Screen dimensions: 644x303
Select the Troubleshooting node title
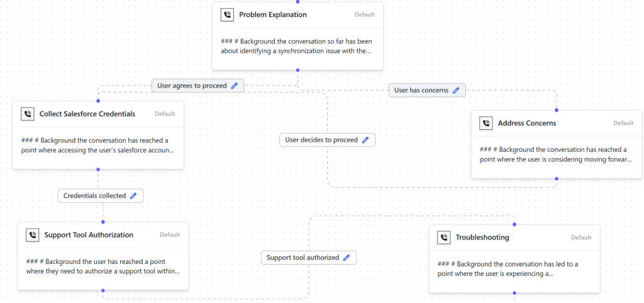(x=482, y=237)
